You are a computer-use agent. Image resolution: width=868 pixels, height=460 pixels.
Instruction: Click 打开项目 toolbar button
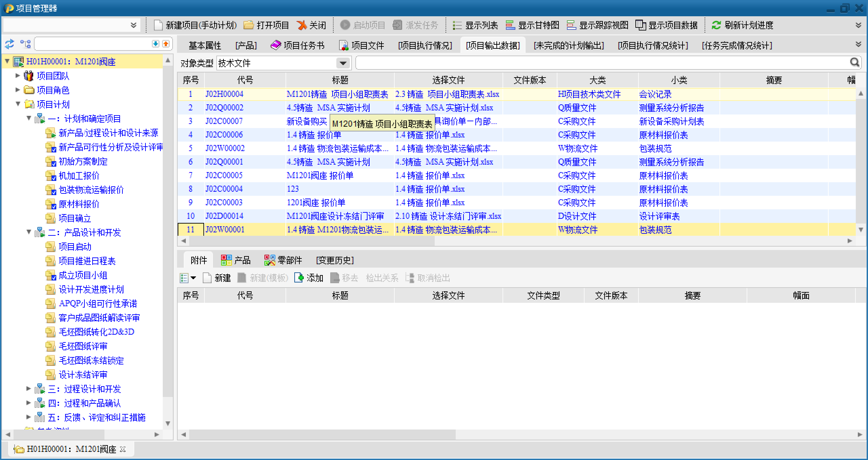click(x=266, y=25)
